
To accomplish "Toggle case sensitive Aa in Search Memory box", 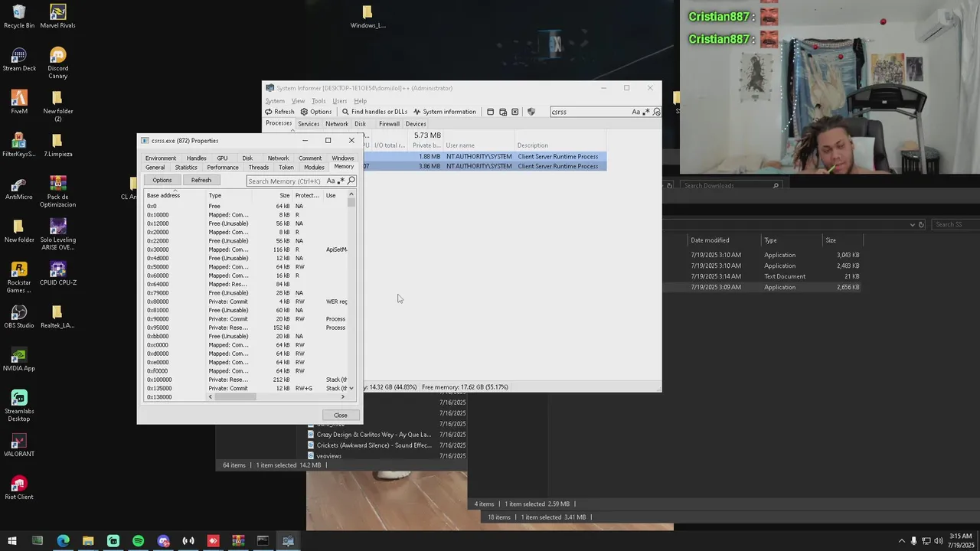I will (330, 181).
